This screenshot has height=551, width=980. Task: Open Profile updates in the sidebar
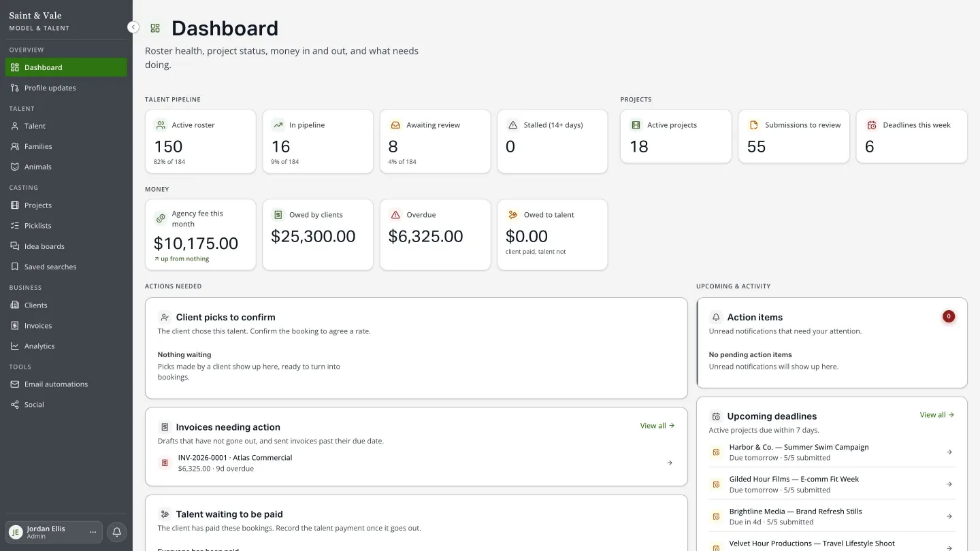[x=66, y=88]
